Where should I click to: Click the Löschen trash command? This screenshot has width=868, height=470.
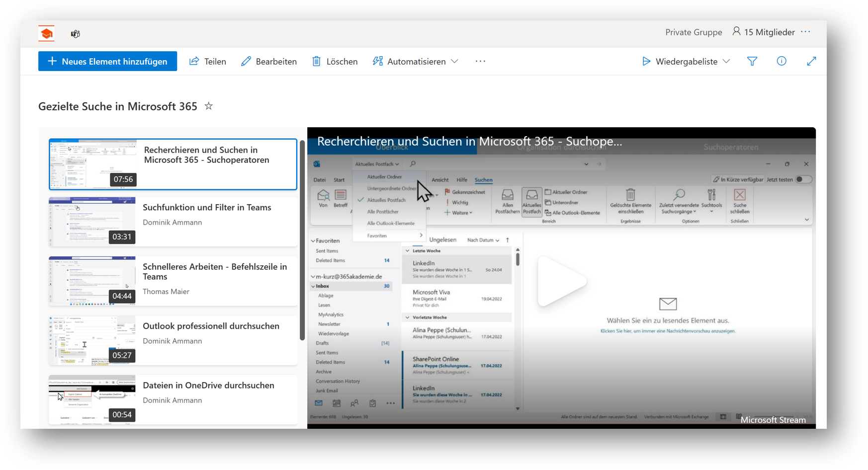[x=335, y=61]
